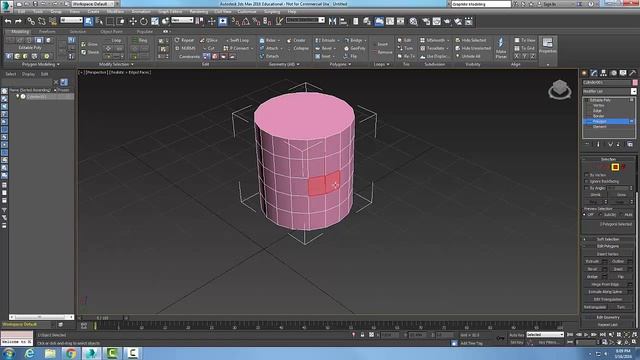Click the animation timeline track bar

click(329, 326)
